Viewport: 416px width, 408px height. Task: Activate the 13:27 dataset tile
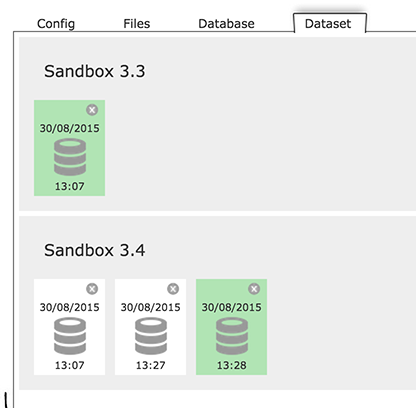tap(150, 327)
